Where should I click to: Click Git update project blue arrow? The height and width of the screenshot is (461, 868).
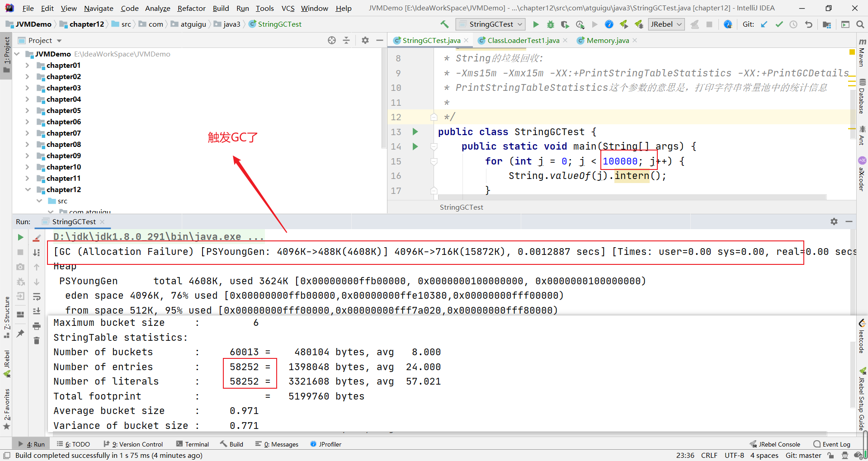(764, 24)
